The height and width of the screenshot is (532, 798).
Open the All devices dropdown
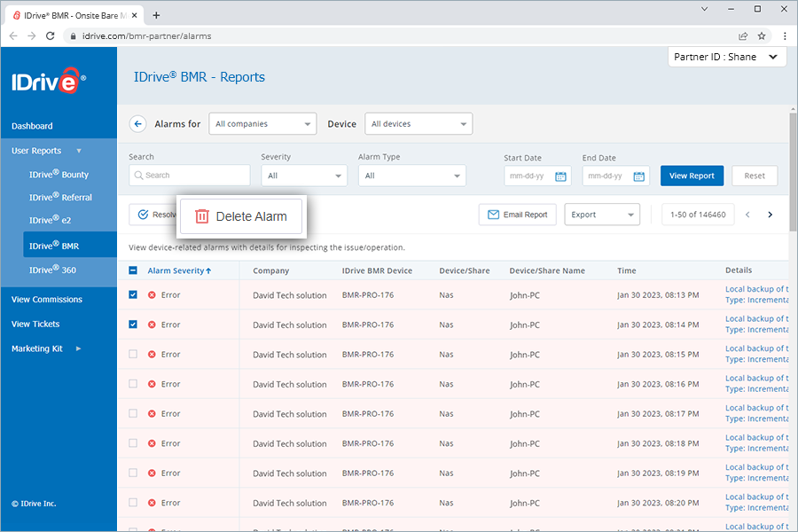419,124
